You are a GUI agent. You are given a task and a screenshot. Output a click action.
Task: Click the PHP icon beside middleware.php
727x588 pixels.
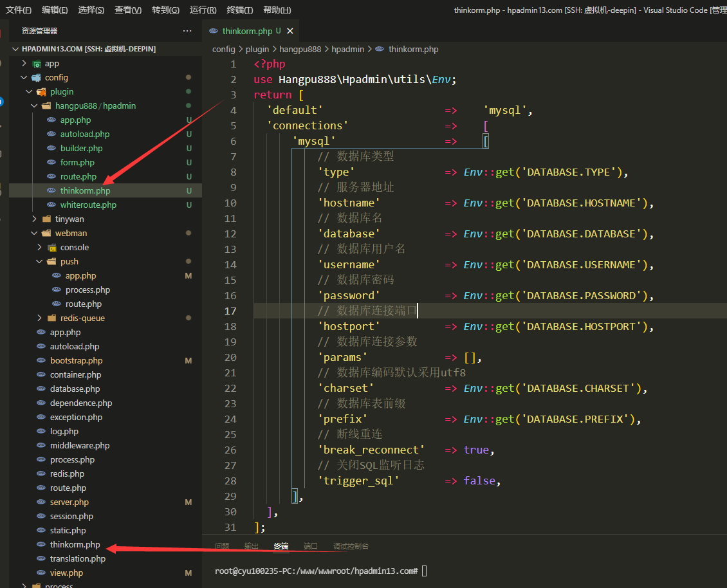[41, 446]
